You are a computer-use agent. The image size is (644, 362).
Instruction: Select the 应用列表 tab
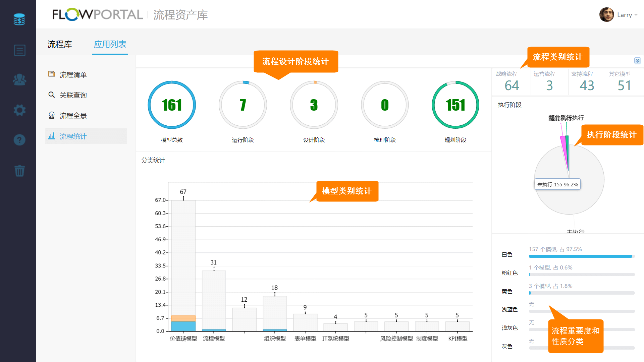(110, 44)
